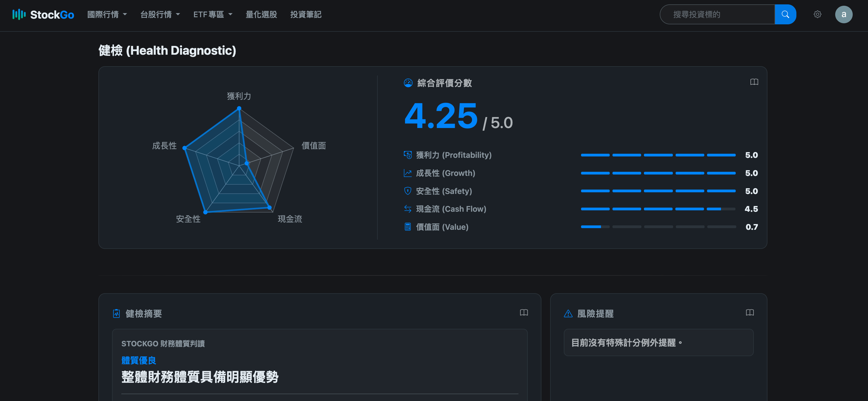Image resolution: width=868 pixels, height=401 pixels.
Task: Click the 獲利力 (Profitability) score bar
Action: tap(658, 155)
